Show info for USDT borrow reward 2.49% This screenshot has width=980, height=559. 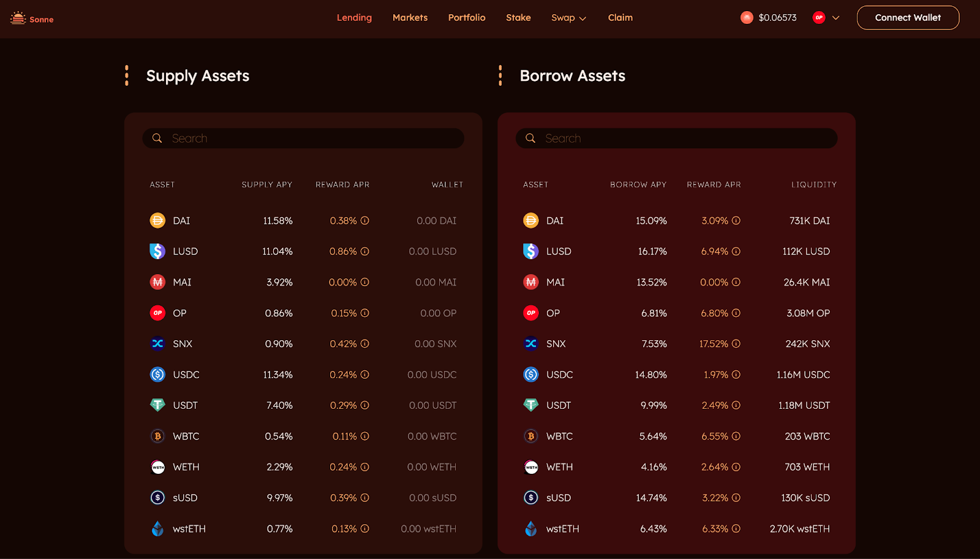(x=736, y=405)
